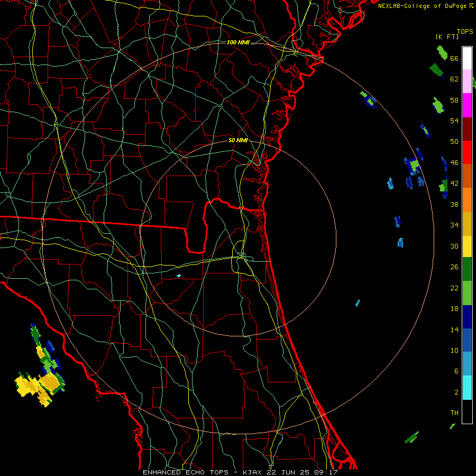Click the '100 NMI' range ring label
This screenshot has width=476, height=476.
238,42
